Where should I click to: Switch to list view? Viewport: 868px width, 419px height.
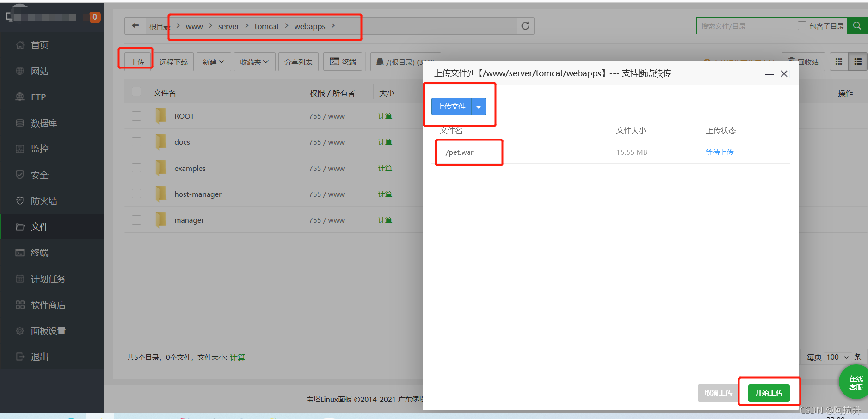[858, 61]
